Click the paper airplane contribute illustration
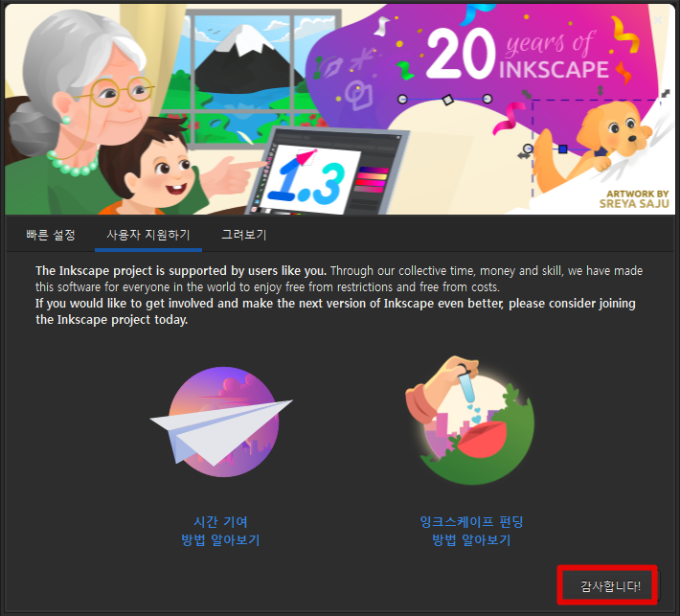The width and height of the screenshot is (680, 616). point(221,422)
